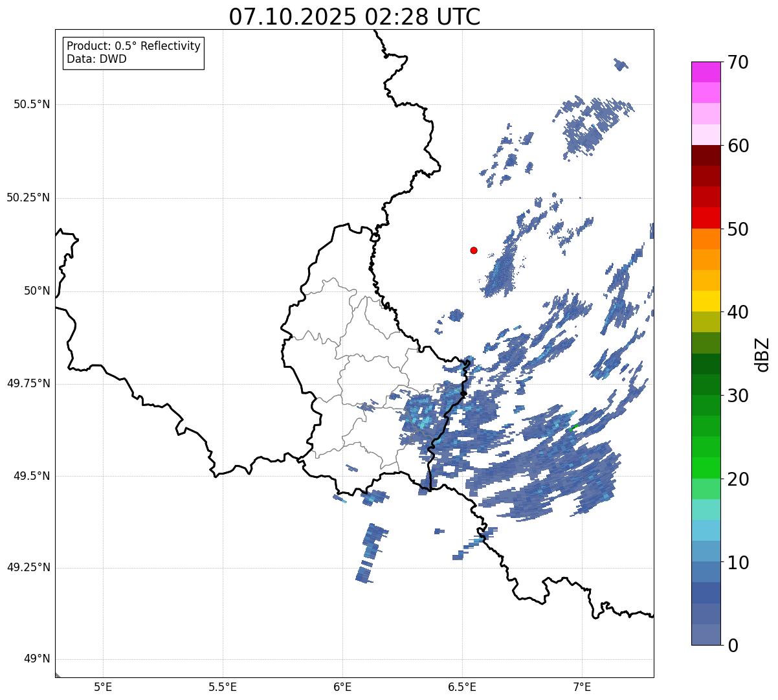This screenshot has height=700, width=778.
Task: Select the 'Data: DWD' legend line
Action: (96, 59)
